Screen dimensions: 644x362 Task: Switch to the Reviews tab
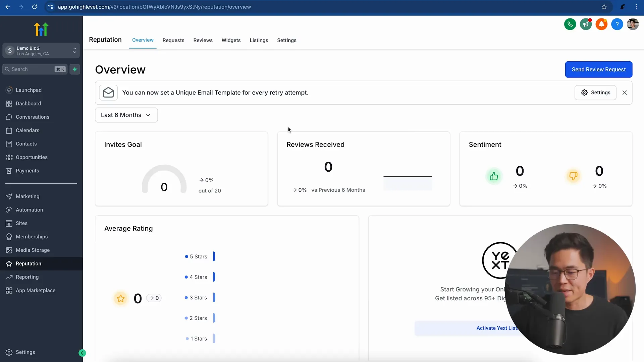point(203,40)
